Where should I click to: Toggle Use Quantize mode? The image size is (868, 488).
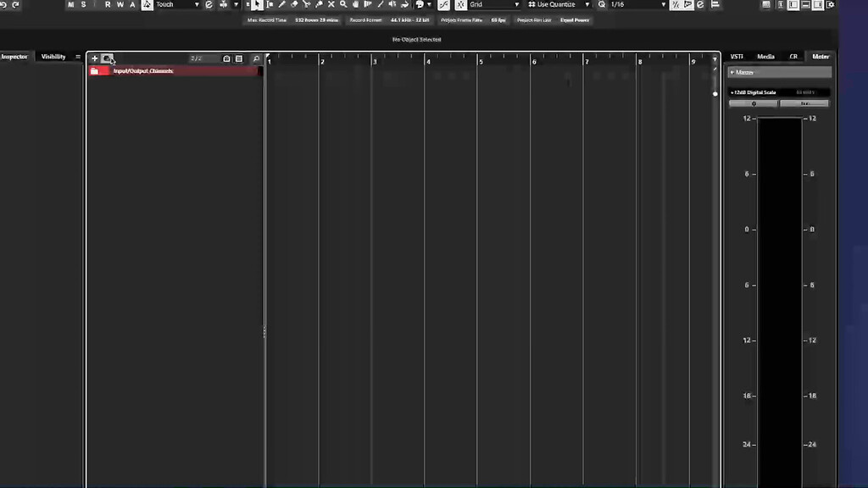coord(551,4)
